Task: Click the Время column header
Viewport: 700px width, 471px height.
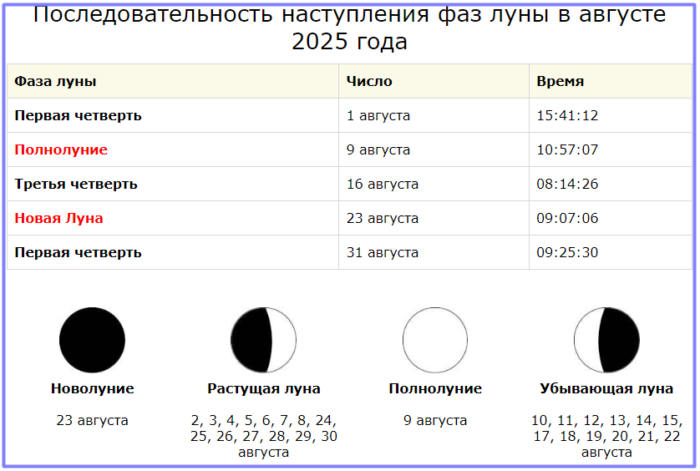Action: pyautogui.click(x=560, y=82)
